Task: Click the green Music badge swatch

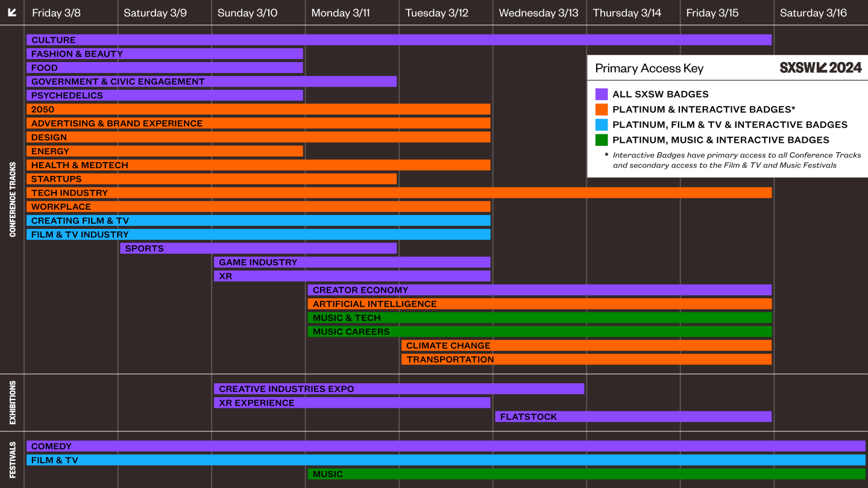Action: click(601, 140)
